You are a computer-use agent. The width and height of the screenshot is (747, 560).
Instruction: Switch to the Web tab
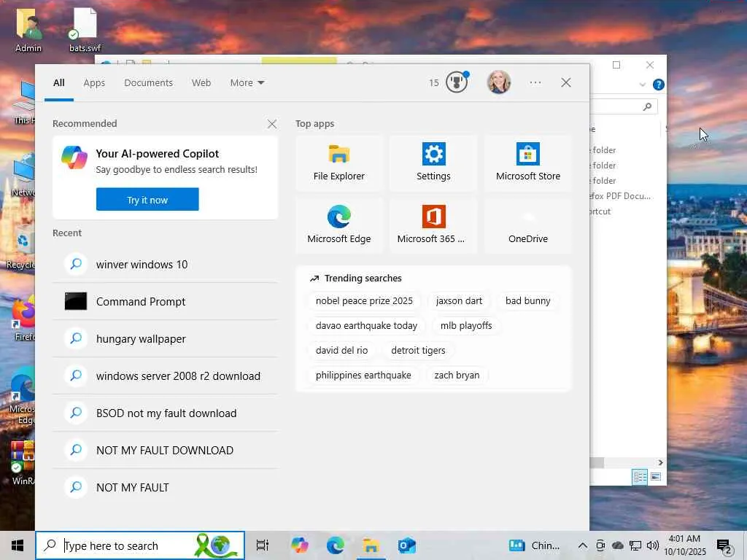pos(201,82)
